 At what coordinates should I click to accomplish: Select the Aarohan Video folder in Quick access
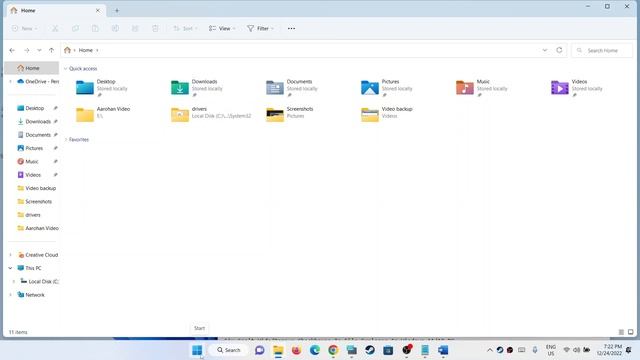coord(103,114)
